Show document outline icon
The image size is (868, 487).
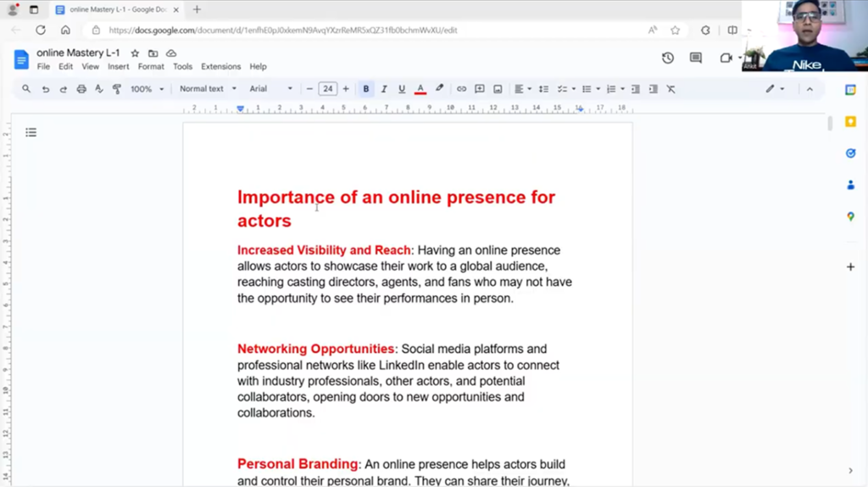click(x=31, y=132)
